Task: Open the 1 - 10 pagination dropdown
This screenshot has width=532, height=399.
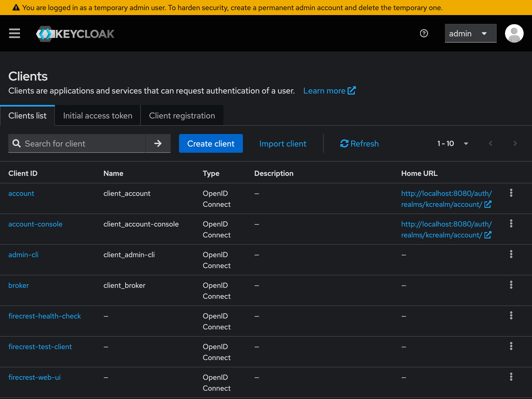Action: 453,143
